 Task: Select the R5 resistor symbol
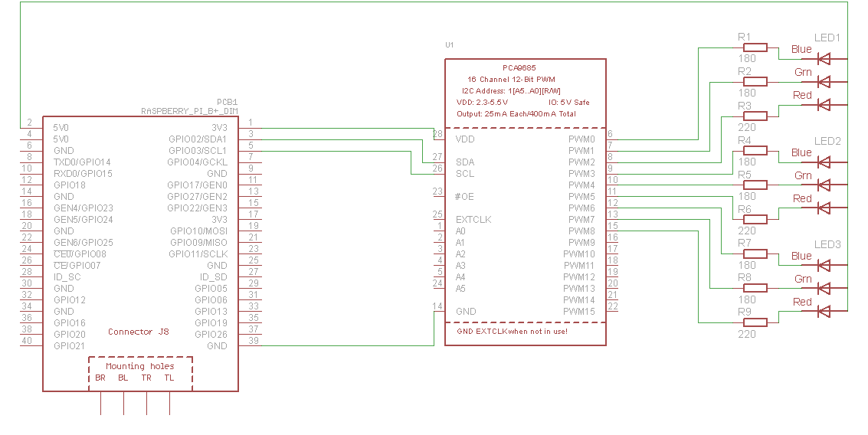pyautogui.click(x=755, y=185)
